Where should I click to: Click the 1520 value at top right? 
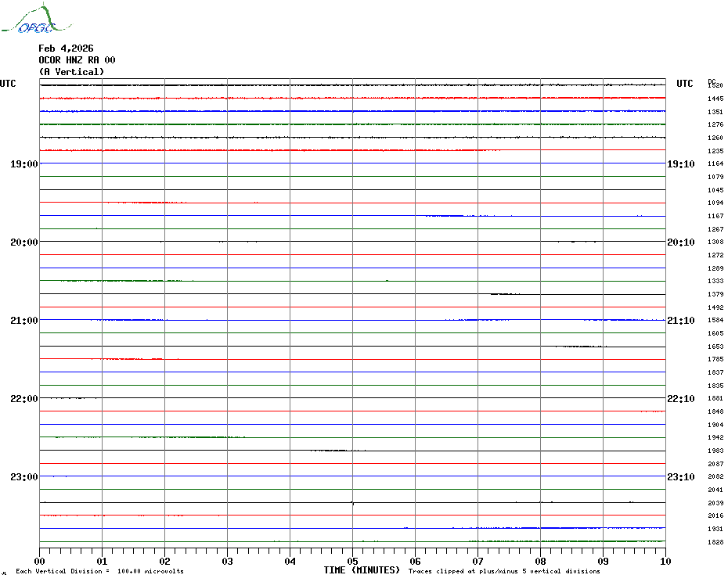[x=715, y=85]
